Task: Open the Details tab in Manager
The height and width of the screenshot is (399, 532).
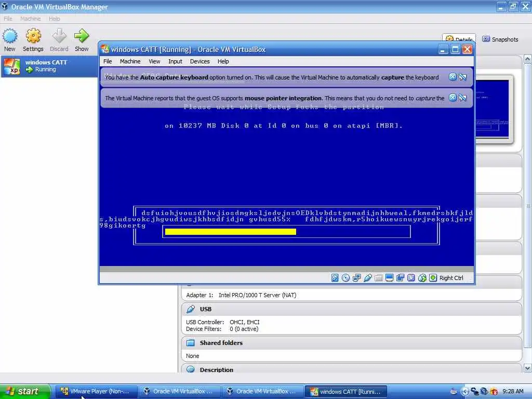Action: (x=459, y=38)
